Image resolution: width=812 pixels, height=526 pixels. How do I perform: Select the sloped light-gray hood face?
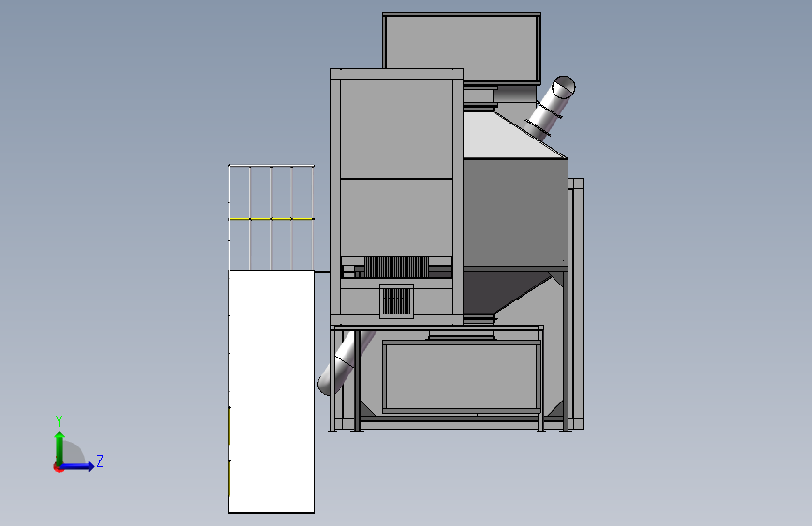(505, 138)
